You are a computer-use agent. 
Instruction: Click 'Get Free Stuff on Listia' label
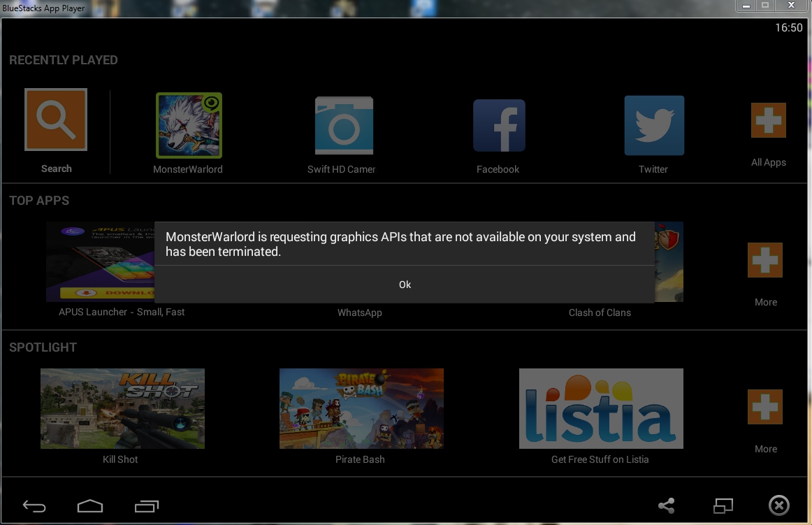600,459
